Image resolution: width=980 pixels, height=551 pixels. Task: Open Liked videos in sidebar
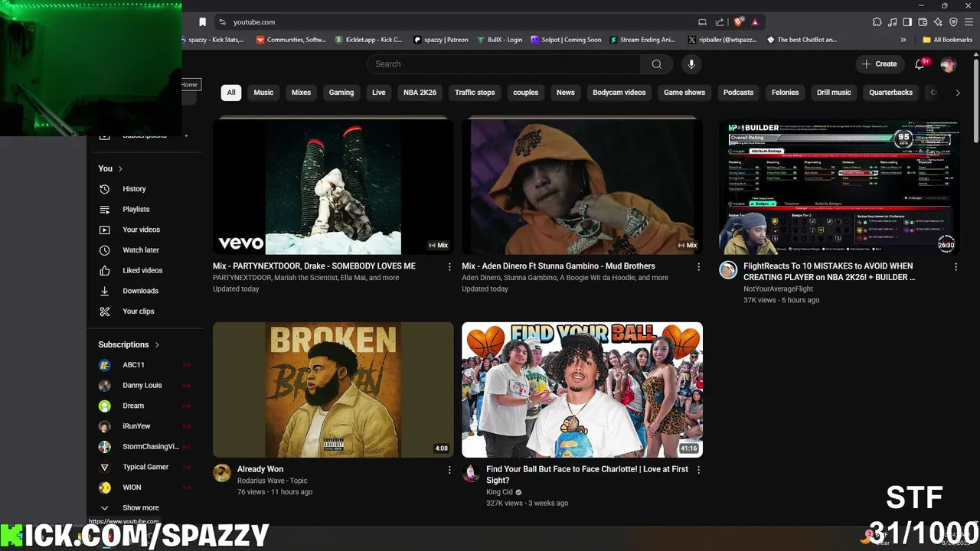click(x=144, y=271)
